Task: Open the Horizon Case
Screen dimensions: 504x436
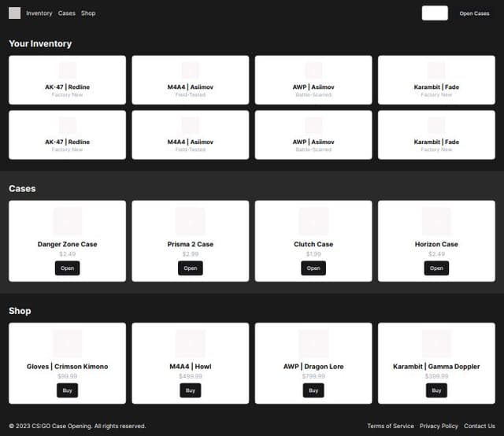Action: tap(436, 268)
